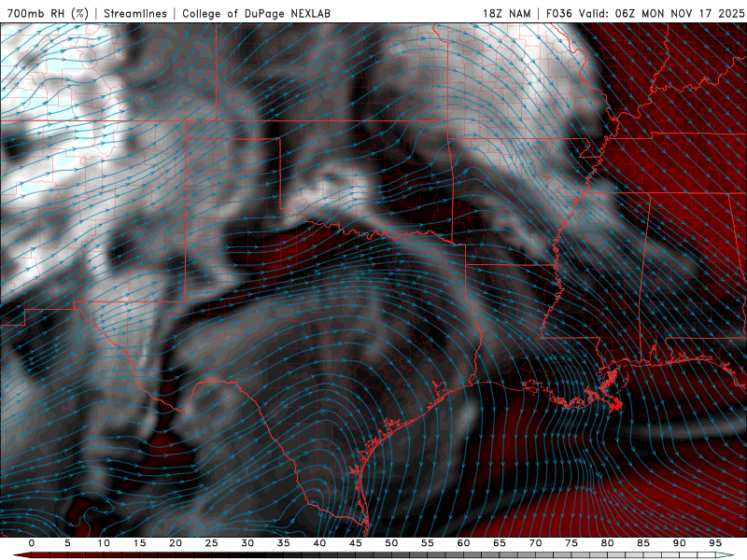The image size is (747, 560).
Task: Click the light blue right colorbar arrow tip
Action: click(x=725, y=555)
